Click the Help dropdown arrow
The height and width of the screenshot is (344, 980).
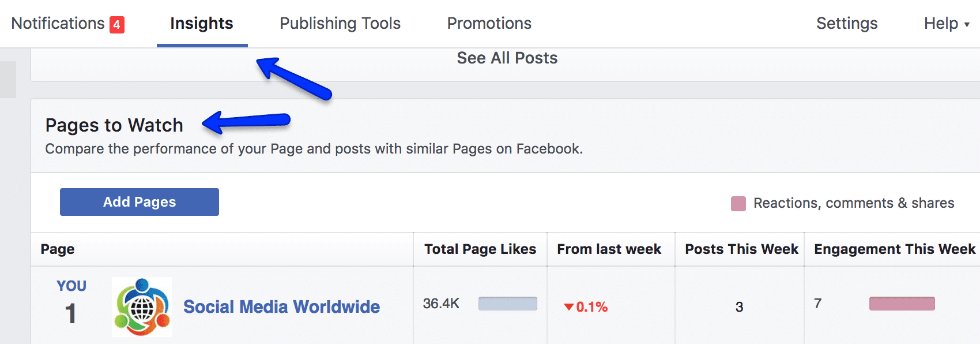(x=967, y=25)
